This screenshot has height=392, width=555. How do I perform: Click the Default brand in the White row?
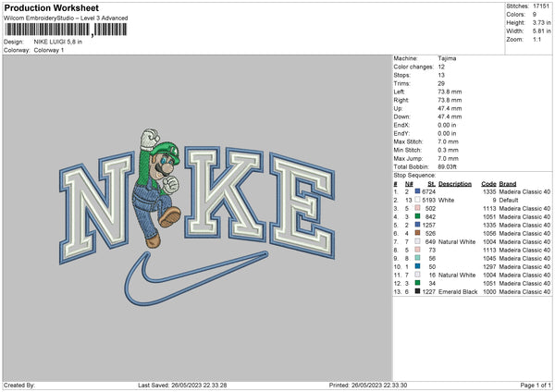point(509,200)
